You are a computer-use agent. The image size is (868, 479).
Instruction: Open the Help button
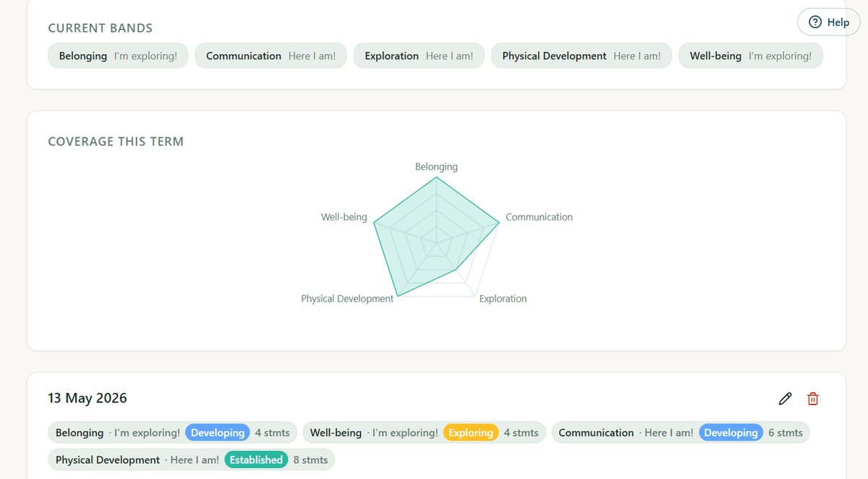pyautogui.click(x=828, y=22)
